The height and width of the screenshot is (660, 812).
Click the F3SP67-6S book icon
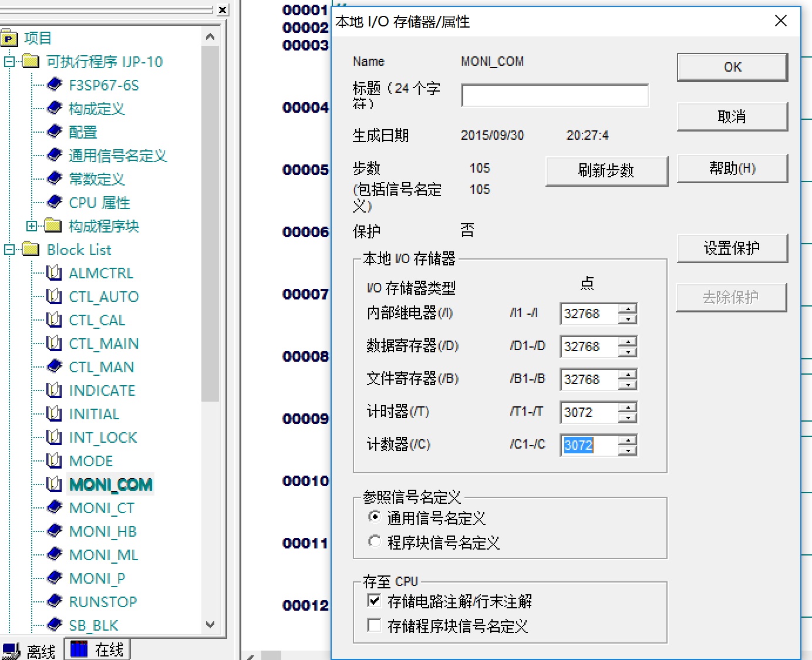coord(55,85)
